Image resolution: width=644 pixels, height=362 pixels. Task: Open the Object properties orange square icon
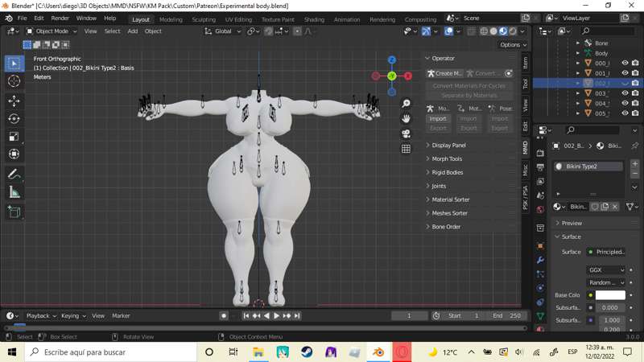click(540, 246)
